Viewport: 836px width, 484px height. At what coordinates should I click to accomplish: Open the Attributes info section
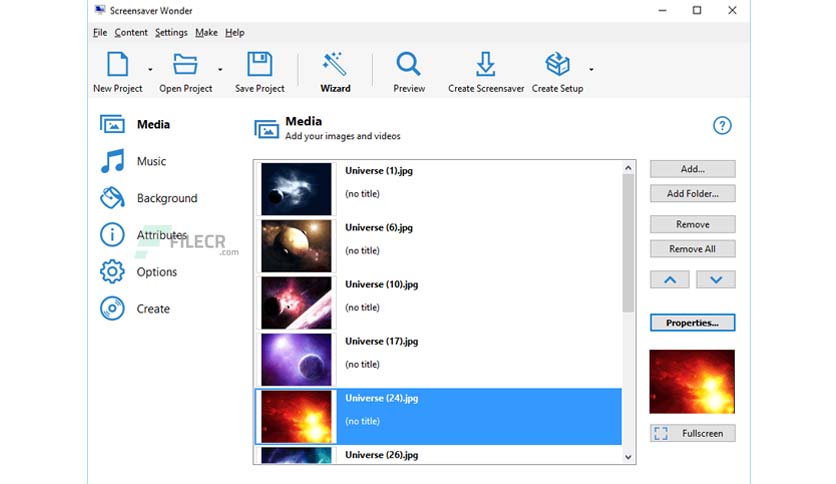pos(143,235)
